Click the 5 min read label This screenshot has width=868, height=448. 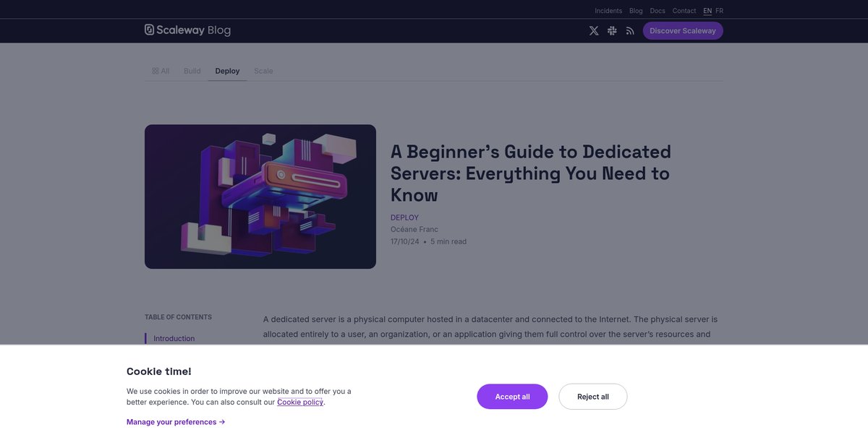tap(448, 241)
